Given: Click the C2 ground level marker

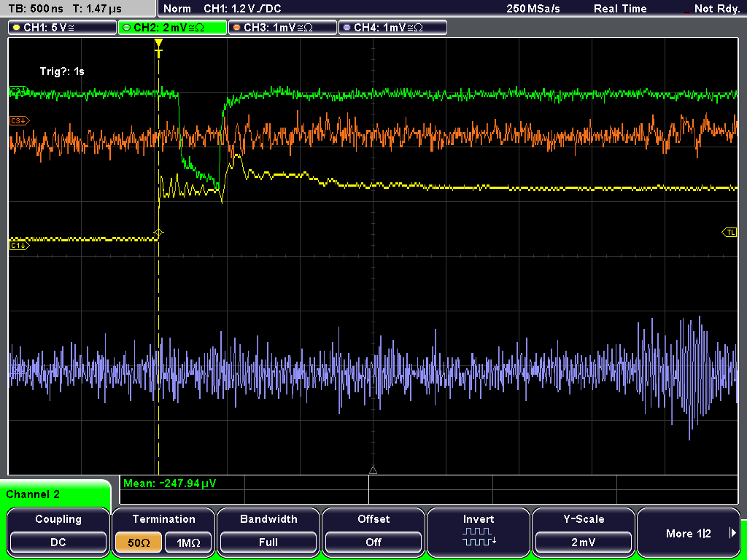Looking at the screenshot, I should 19,91.
